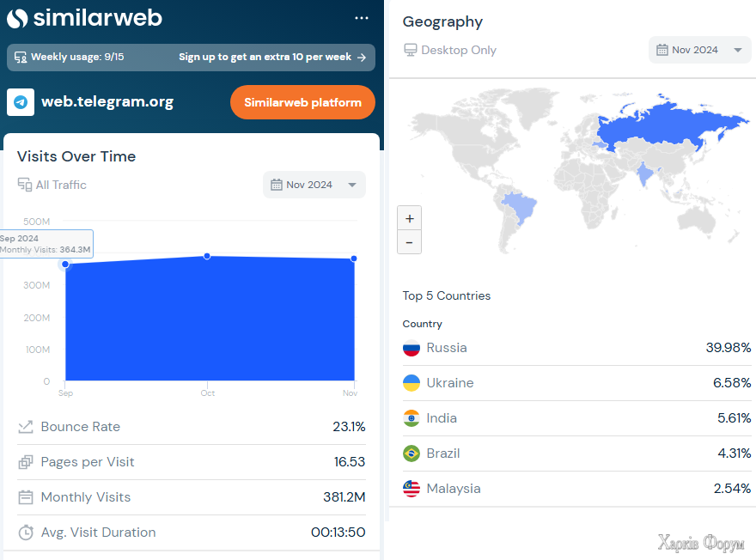
Task: Select the Oct data point on chart
Action: click(207, 256)
